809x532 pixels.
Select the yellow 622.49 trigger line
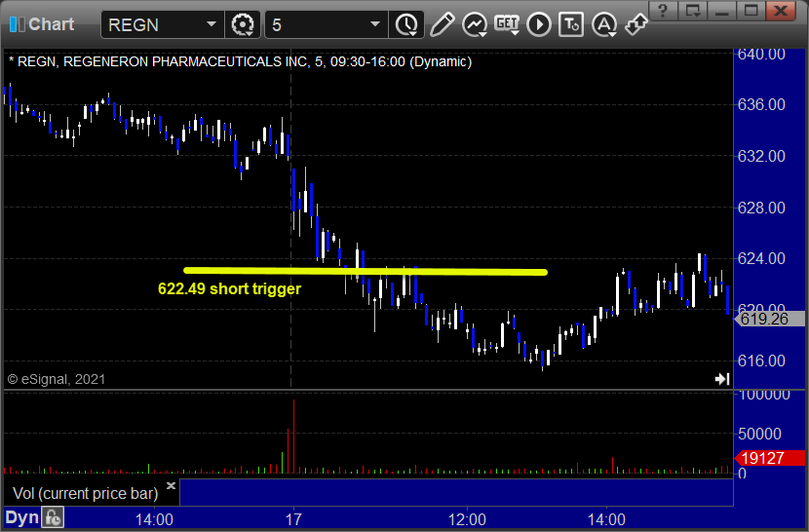pos(366,271)
